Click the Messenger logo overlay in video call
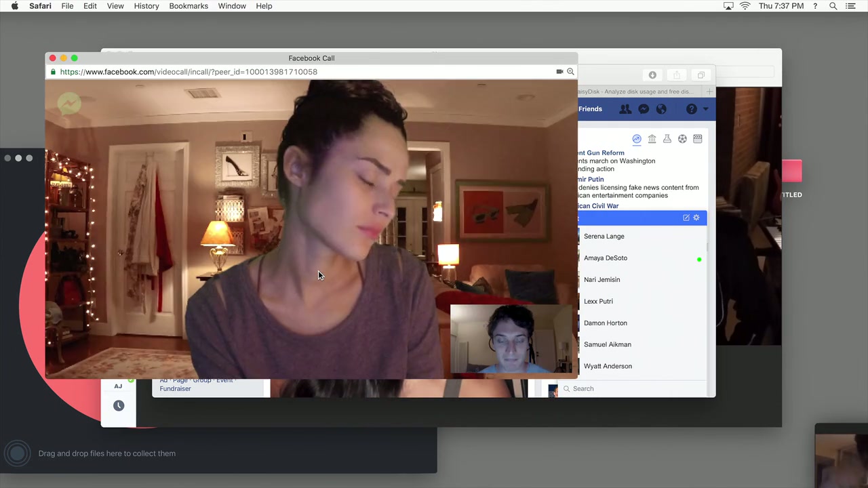Image resolution: width=868 pixels, height=488 pixels. click(69, 104)
